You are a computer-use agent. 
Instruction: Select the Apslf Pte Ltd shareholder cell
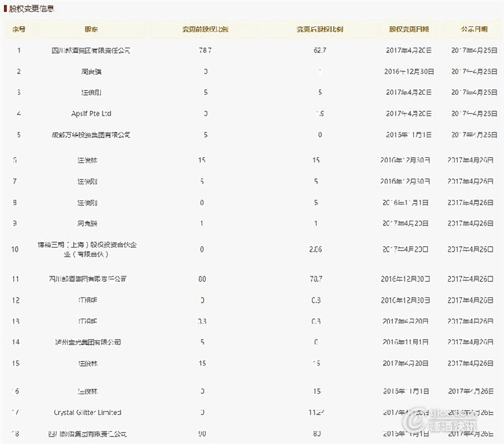pyautogui.click(x=91, y=114)
